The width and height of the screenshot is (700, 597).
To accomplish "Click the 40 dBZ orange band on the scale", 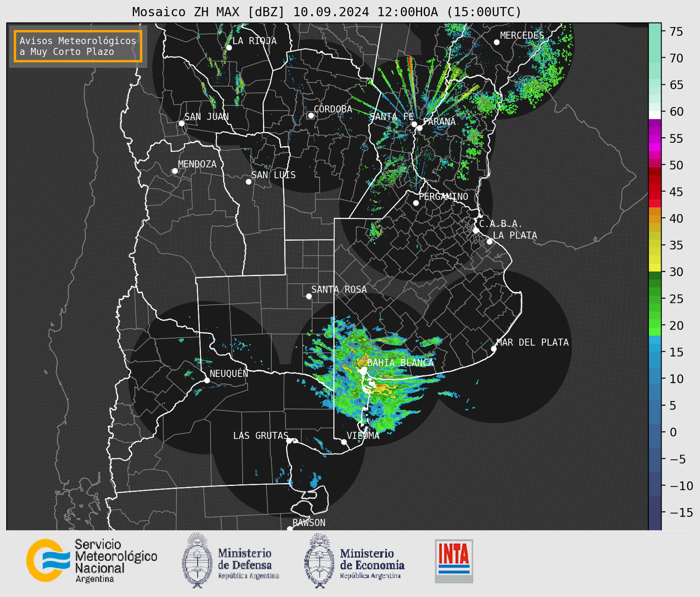I will [x=655, y=218].
